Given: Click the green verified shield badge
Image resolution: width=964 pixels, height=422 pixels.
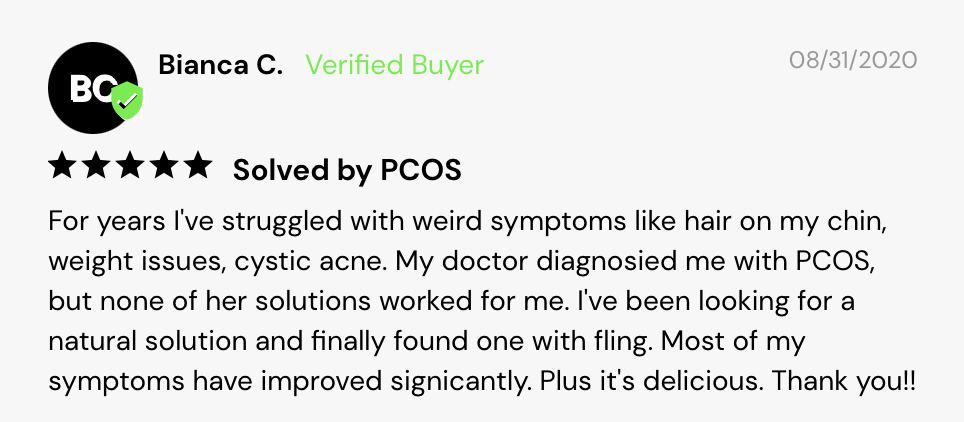Looking at the screenshot, I should tap(127, 101).
